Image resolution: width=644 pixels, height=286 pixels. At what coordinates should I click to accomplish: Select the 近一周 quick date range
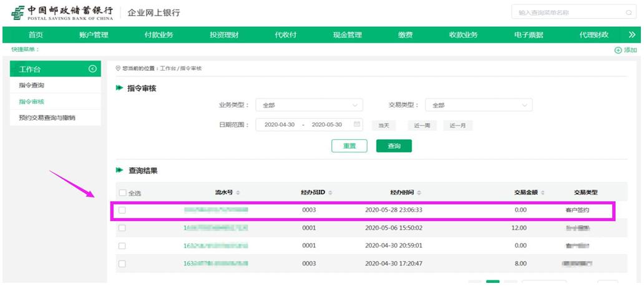422,125
